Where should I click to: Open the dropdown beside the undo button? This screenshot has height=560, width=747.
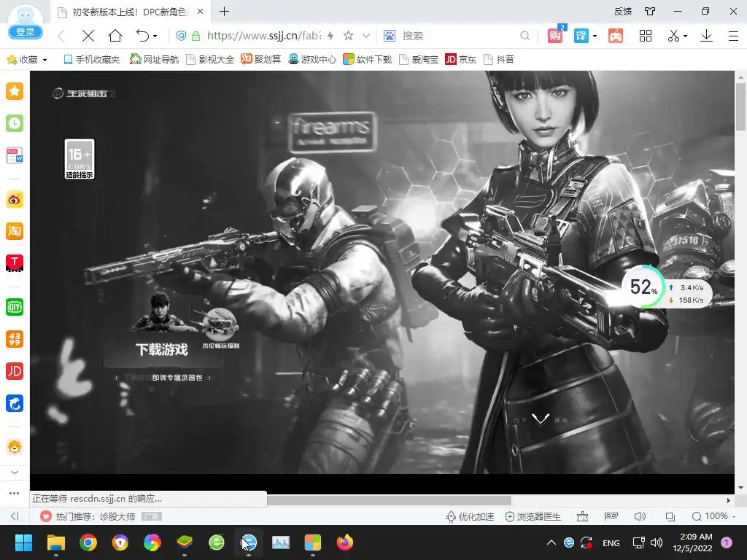[x=155, y=36]
